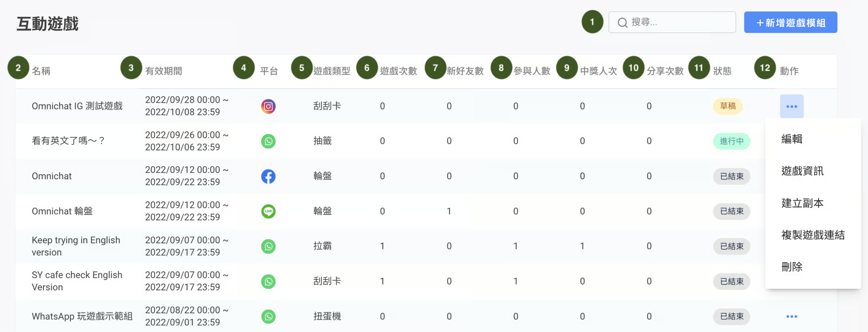Click the search magnifier icon
868x332 pixels.
click(622, 23)
